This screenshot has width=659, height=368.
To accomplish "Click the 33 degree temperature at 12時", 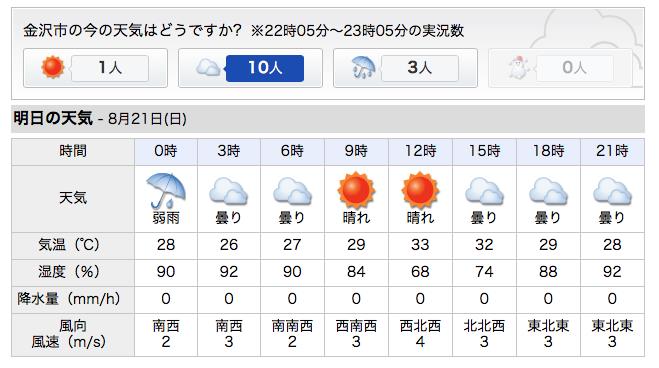I will (420, 245).
